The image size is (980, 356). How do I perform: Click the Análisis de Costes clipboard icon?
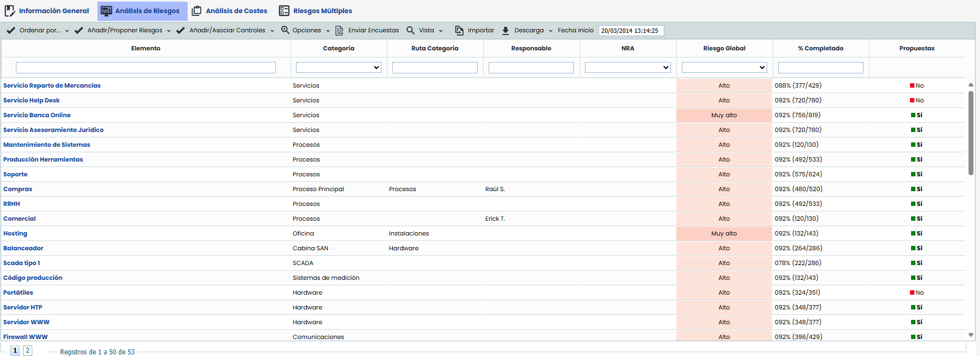point(196,11)
